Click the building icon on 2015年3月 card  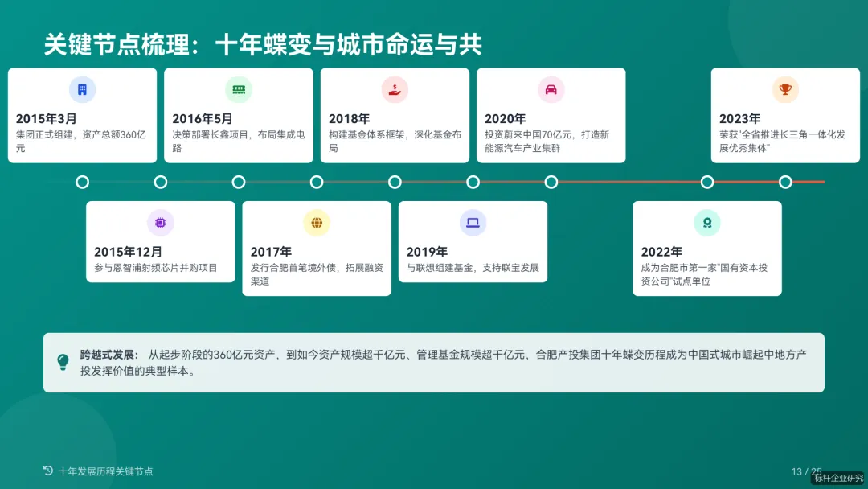82,90
